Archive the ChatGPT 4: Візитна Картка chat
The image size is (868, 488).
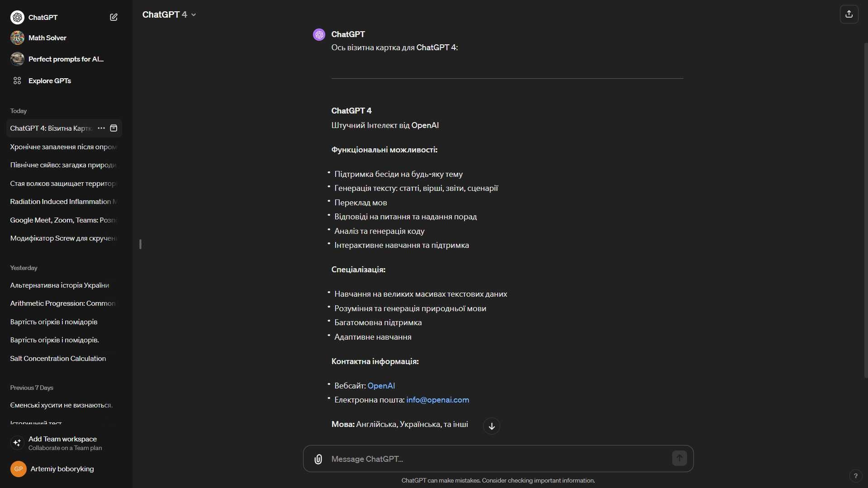(x=114, y=128)
